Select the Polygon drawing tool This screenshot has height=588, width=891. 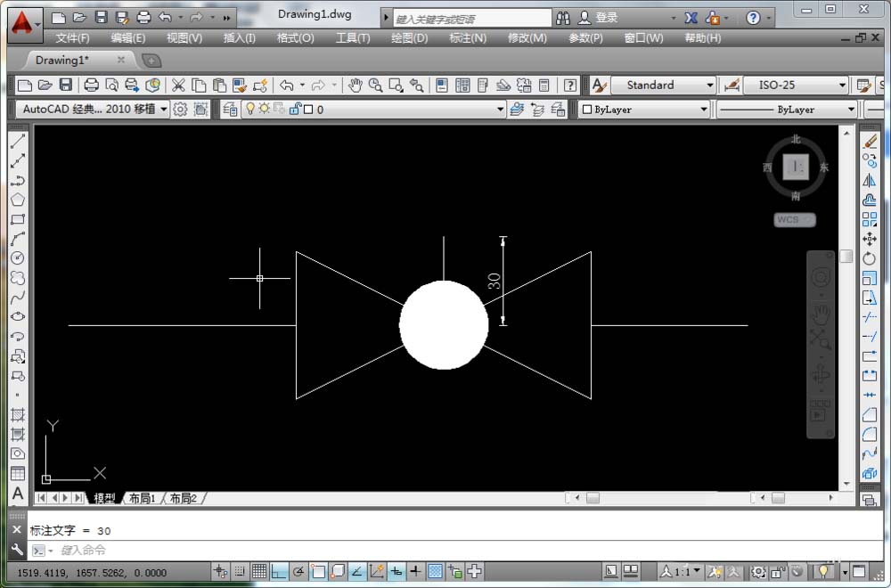(x=18, y=200)
